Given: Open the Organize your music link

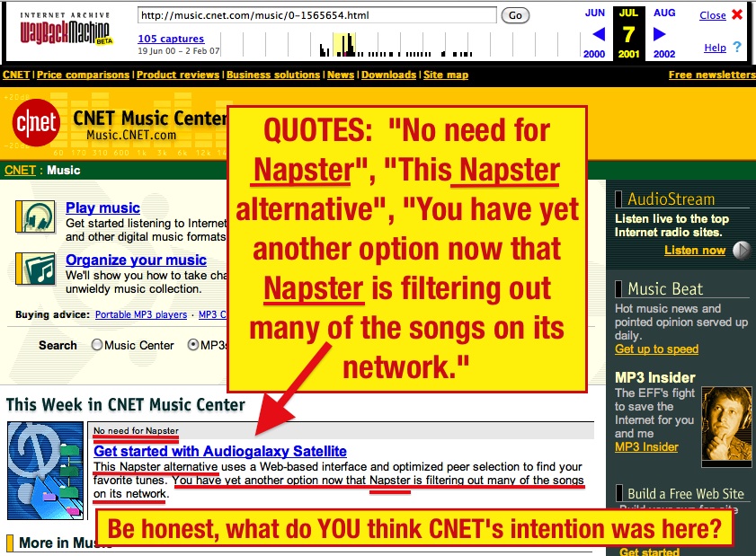Looking at the screenshot, I should (x=136, y=260).
